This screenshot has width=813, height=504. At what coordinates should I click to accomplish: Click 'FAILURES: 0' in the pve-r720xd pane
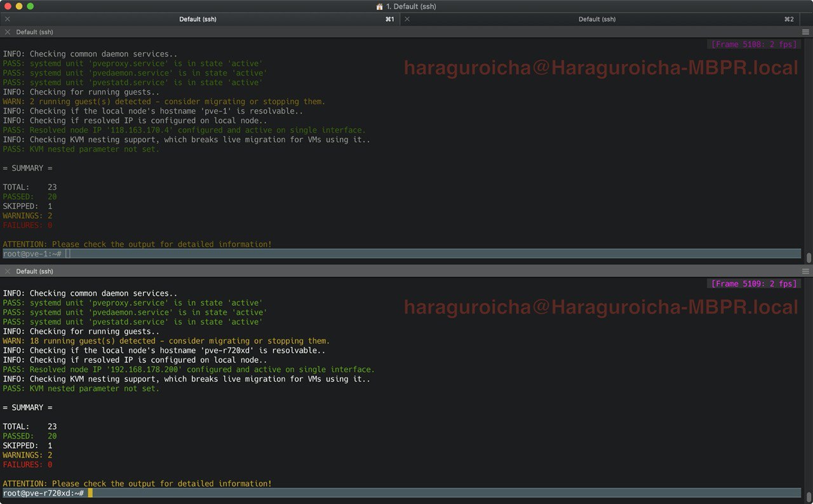(28, 465)
